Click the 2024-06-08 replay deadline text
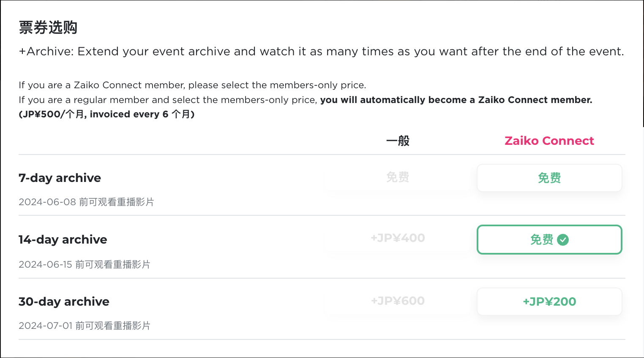 tap(86, 202)
